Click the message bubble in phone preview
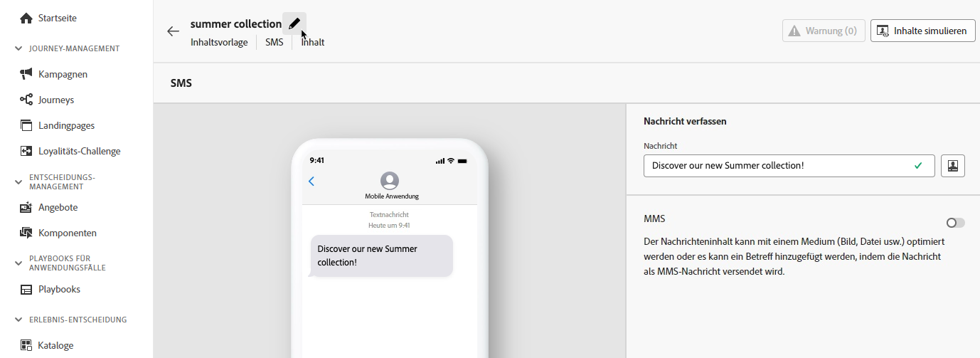Image resolution: width=980 pixels, height=358 pixels. tap(380, 256)
